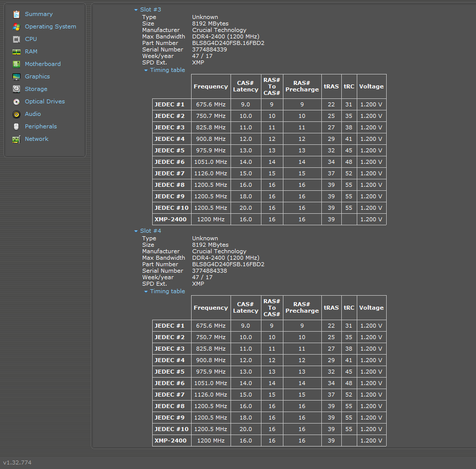Collapse Slot #3 Timing table
Screen dimensions: 476x469
(146, 70)
